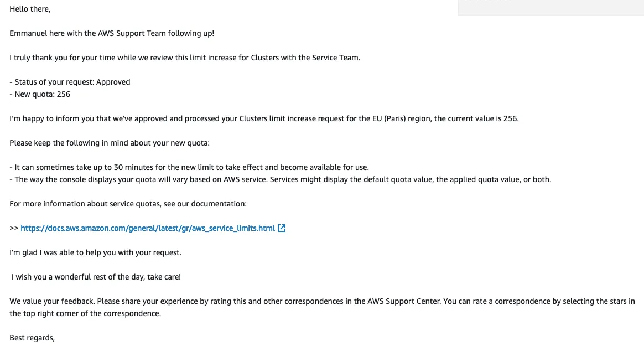
Task: Click the line about 30 minutes for new limit
Action: 189,167
